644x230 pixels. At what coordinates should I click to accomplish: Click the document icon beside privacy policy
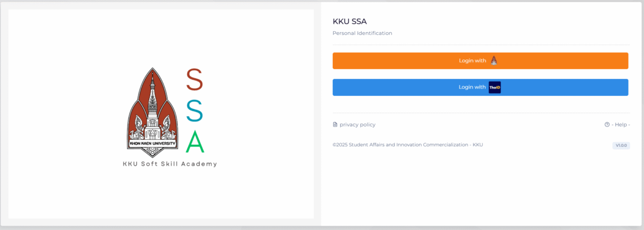(335, 125)
